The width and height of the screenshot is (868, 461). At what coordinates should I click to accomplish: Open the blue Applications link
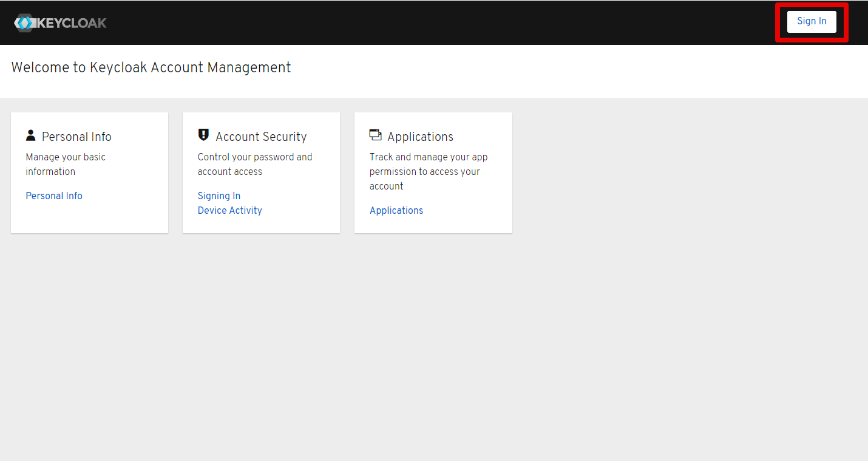tap(396, 210)
